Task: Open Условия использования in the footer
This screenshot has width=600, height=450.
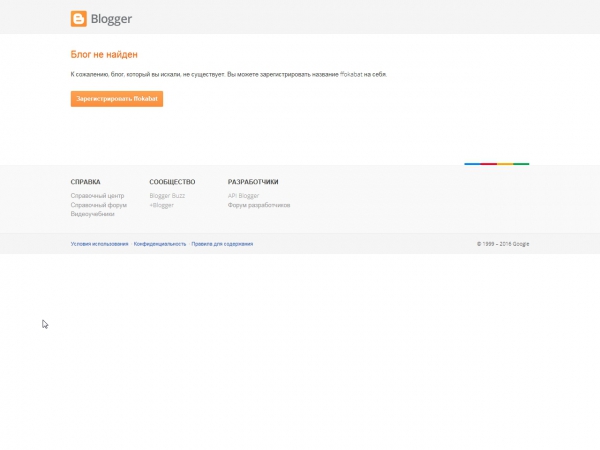Action: pyautogui.click(x=99, y=244)
